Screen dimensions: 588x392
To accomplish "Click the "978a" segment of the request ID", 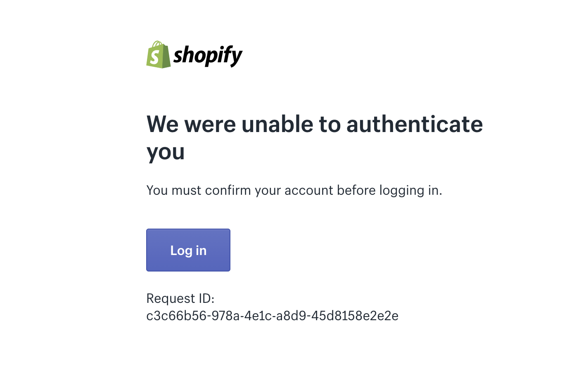I will [225, 316].
